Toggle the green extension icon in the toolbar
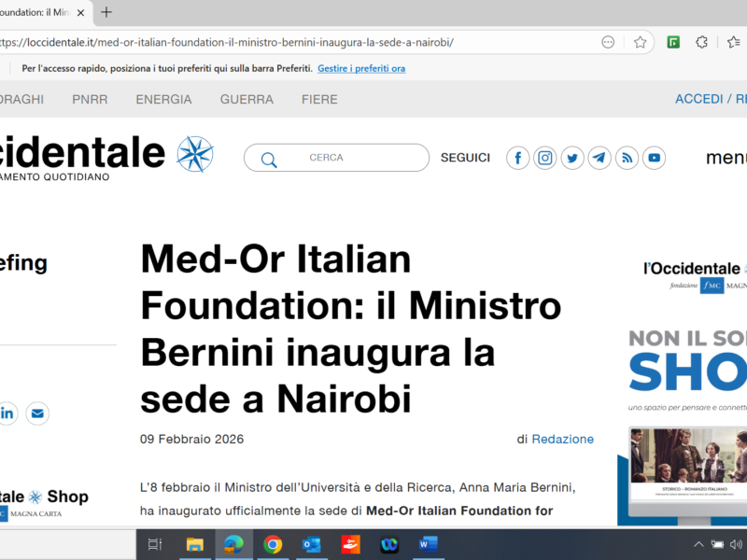Screen dimensions: 747x560 (672, 42)
